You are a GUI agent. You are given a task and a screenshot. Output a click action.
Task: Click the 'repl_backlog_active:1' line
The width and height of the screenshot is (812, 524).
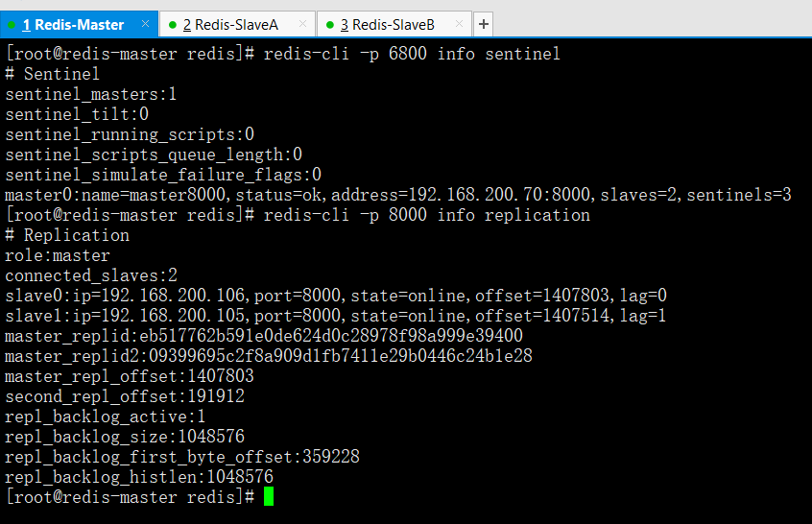coord(106,417)
